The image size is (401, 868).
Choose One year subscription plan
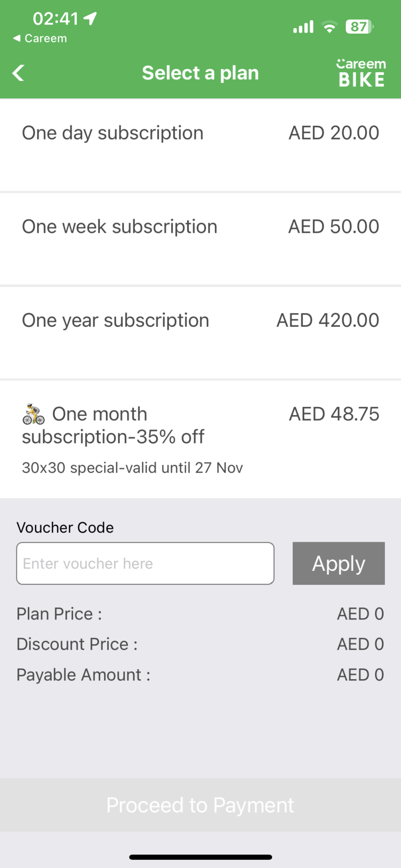pos(200,333)
